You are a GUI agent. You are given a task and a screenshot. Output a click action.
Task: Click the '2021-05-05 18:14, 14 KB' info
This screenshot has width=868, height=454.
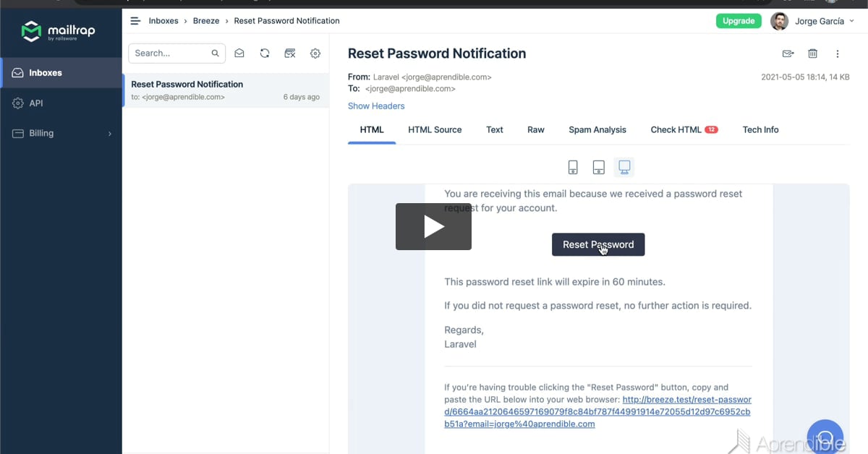(805, 77)
